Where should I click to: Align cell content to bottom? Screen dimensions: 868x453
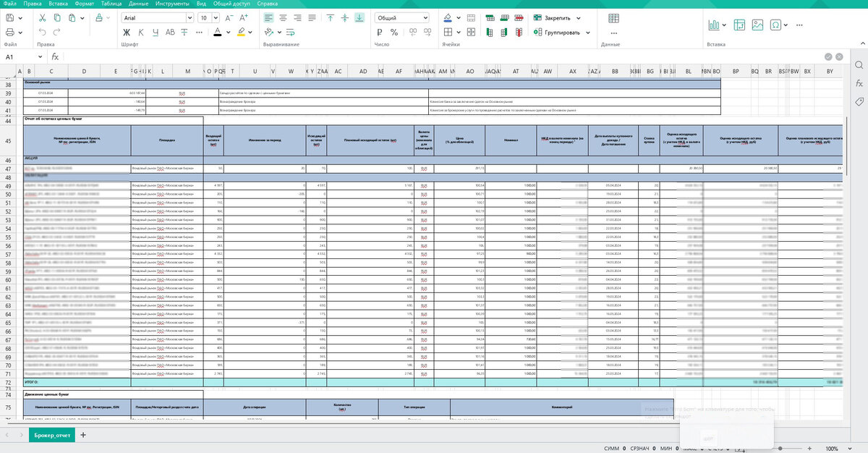(x=360, y=17)
